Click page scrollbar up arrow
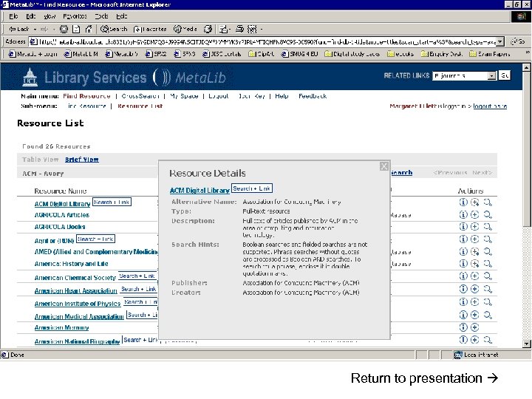Image resolution: width=532 pixels, height=399 pixels. coord(526,67)
